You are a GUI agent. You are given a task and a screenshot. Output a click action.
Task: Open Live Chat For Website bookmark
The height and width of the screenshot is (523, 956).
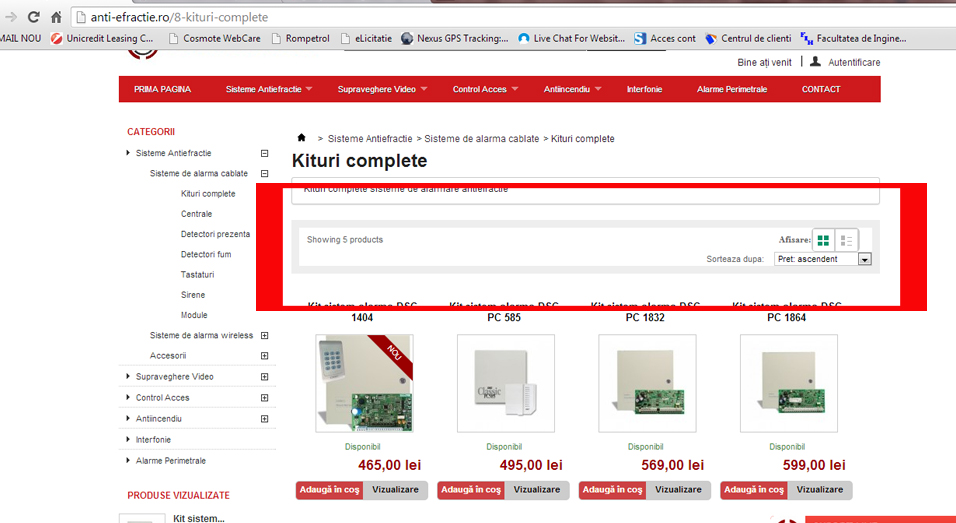(571, 38)
